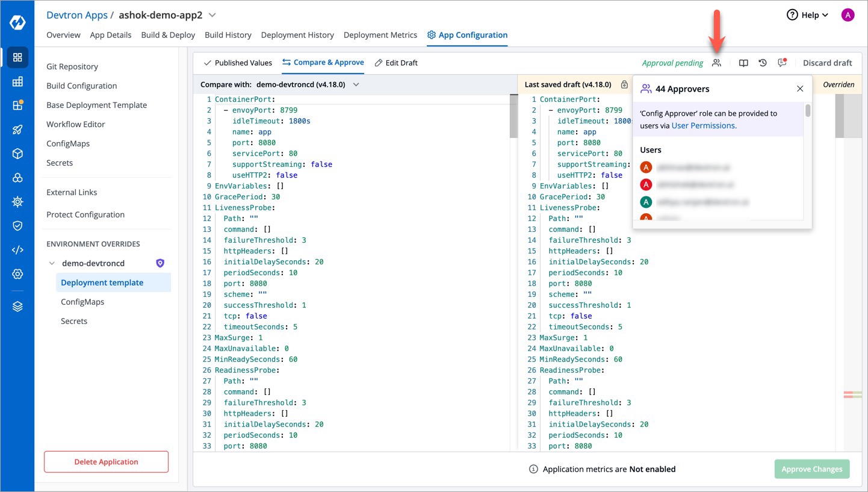Click the code brackets icon in sidebar
The width and height of the screenshot is (868, 492).
pos(17,250)
